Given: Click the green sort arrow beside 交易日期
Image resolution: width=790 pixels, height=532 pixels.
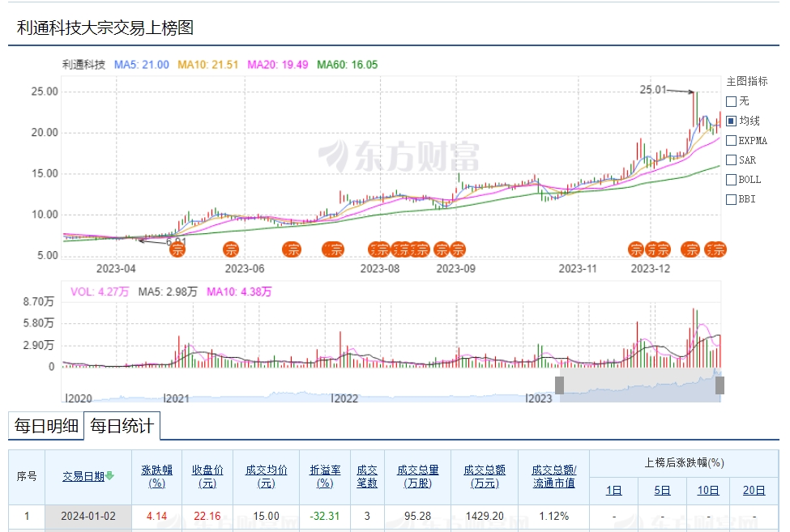Looking at the screenshot, I should [x=109, y=476].
